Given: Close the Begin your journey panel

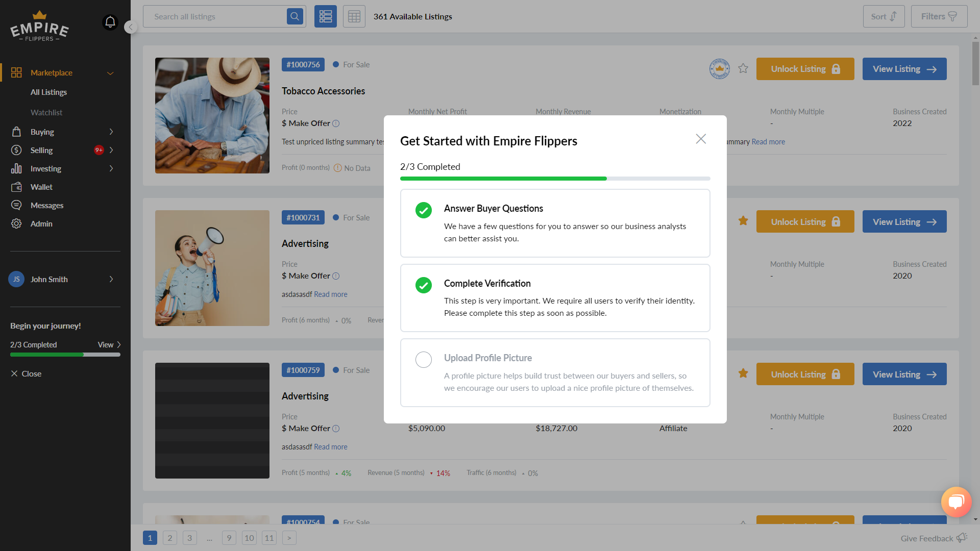Looking at the screenshot, I should tap(26, 373).
